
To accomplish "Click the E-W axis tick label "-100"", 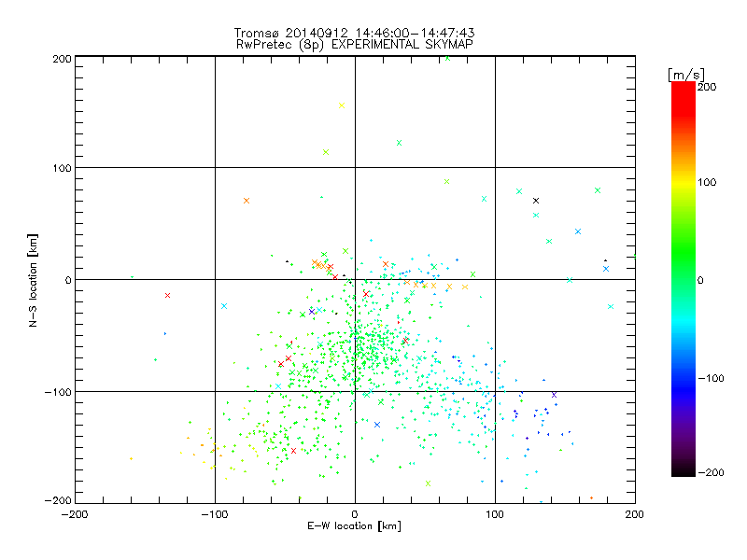I will point(215,514).
